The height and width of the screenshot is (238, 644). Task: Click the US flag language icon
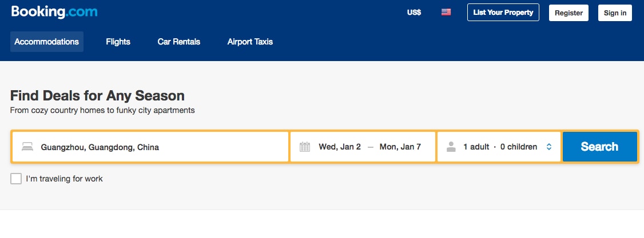pos(446,12)
